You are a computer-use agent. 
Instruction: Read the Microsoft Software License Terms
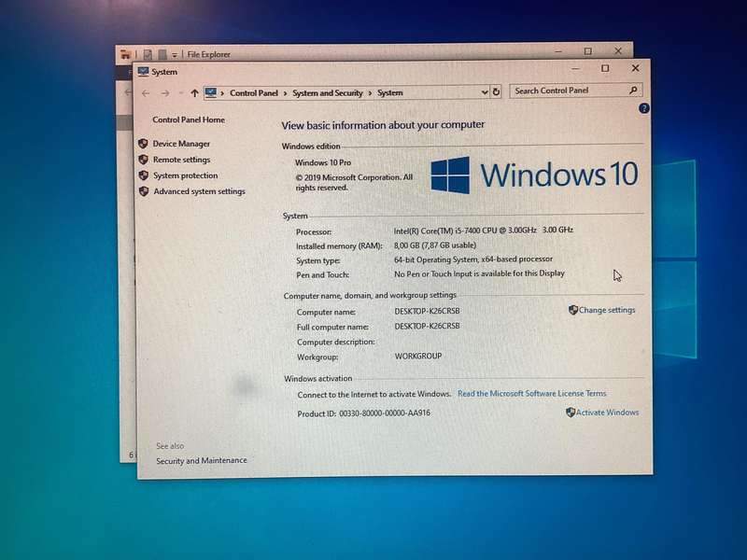click(531, 393)
